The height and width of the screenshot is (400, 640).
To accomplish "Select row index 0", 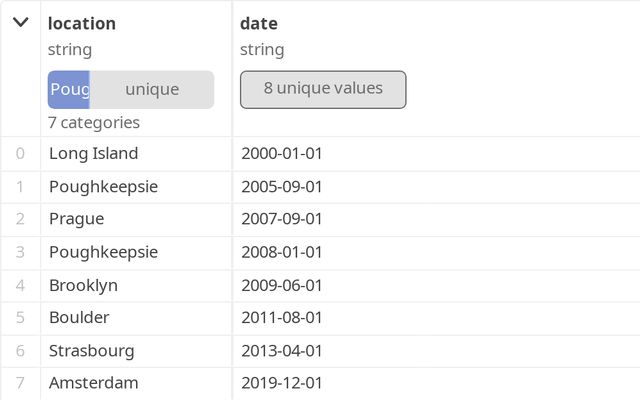I will [20, 153].
